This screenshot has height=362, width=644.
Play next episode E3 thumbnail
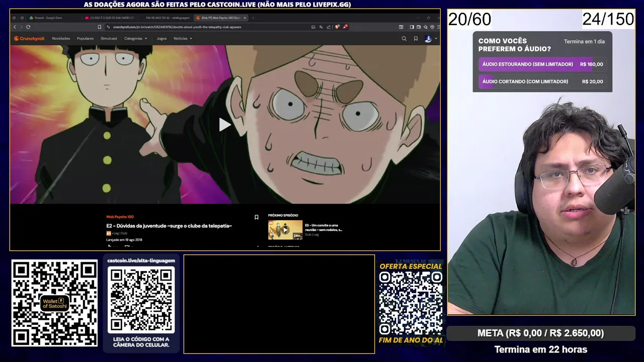(x=285, y=230)
